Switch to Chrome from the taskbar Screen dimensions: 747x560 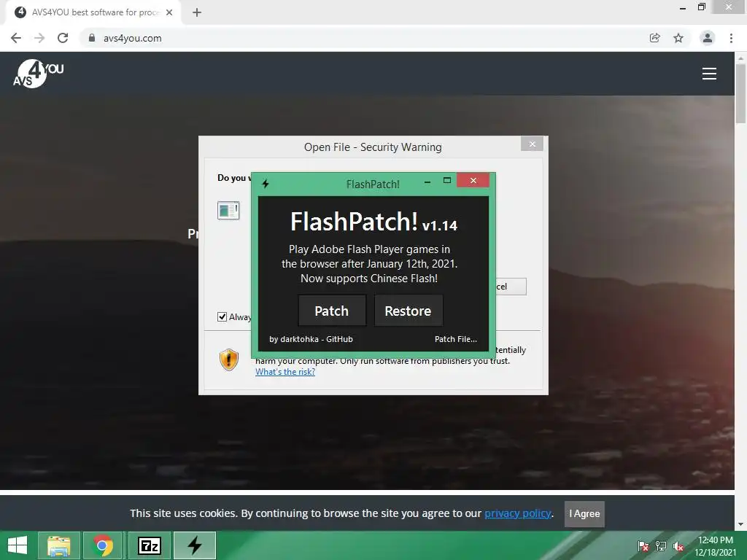point(103,545)
